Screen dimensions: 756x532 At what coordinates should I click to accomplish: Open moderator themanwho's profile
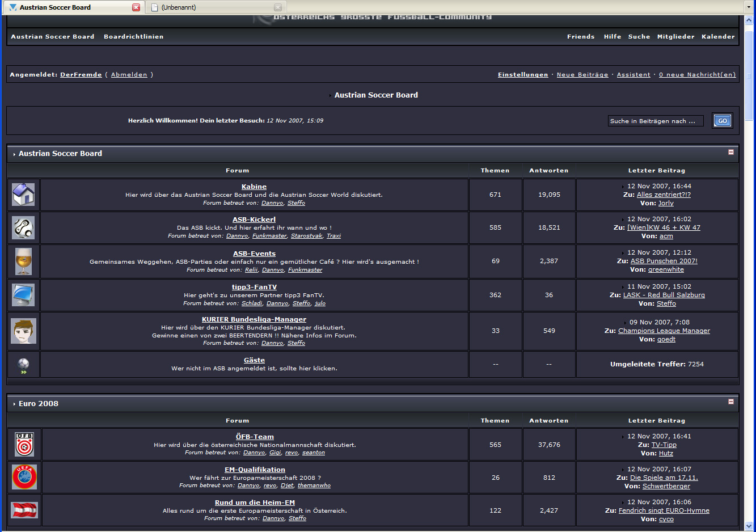pos(314,485)
